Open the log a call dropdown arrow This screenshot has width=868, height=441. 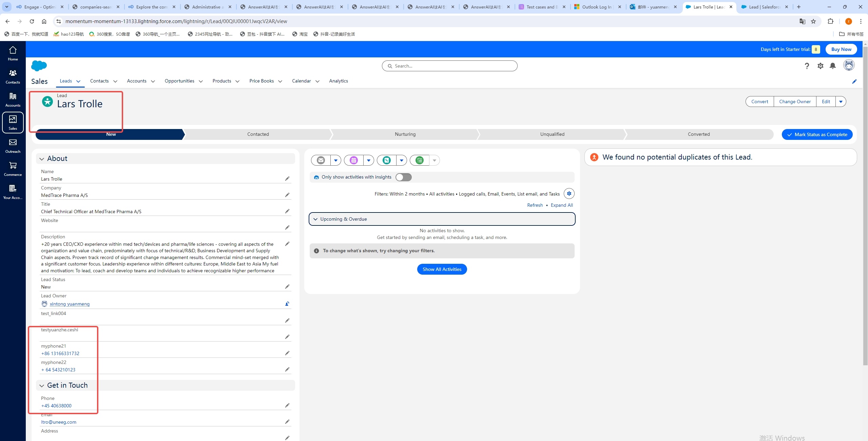(x=402, y=160)
